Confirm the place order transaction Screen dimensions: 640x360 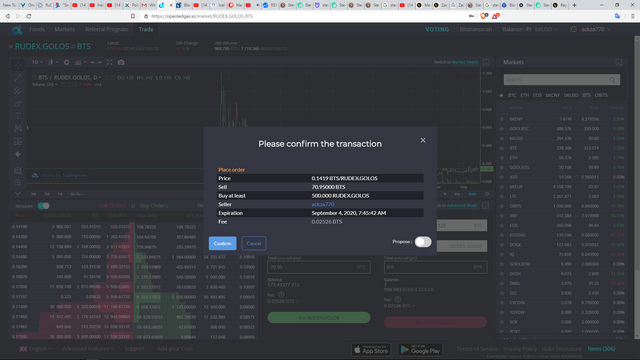point(222,243)
